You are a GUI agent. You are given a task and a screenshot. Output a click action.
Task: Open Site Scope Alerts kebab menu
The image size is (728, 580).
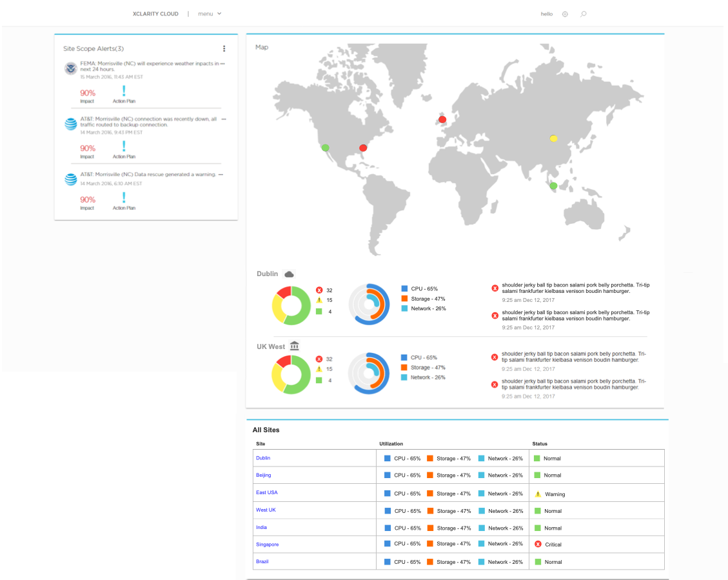tap(224, 48)
